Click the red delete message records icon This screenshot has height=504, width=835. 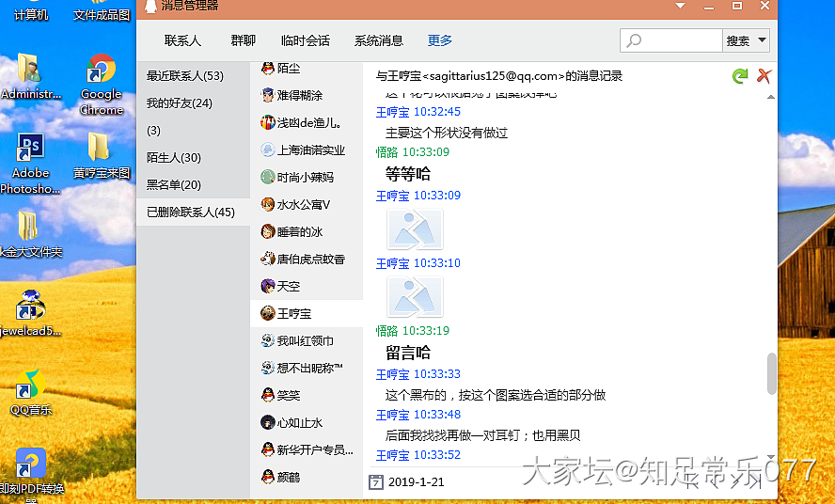764,76
